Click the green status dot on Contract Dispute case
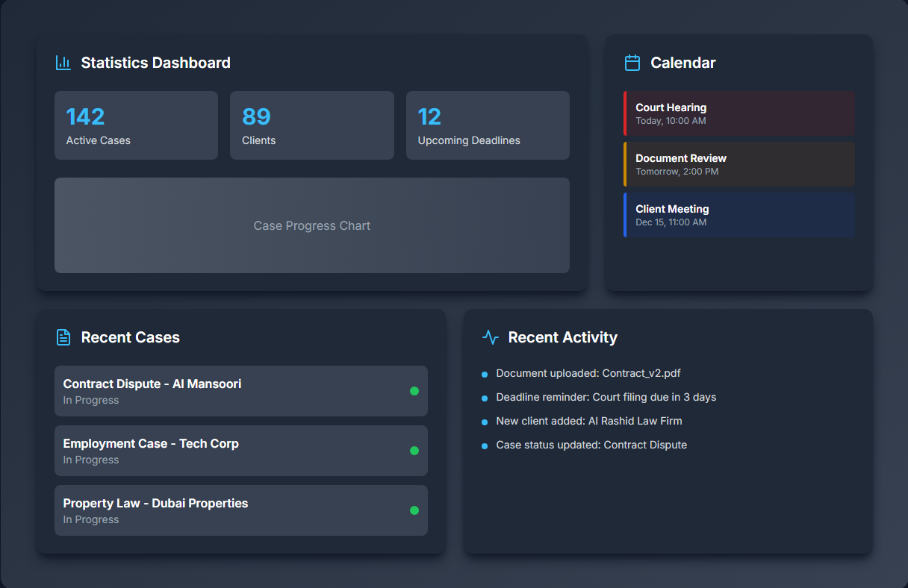This screenshot has width=908, height=588. tap(414, 391)
